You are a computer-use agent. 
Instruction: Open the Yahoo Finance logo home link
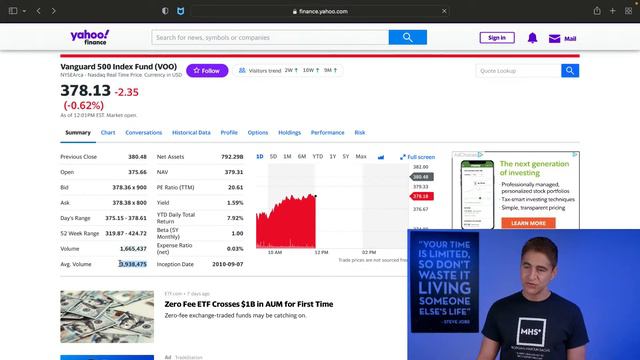[x=89, y=37]
